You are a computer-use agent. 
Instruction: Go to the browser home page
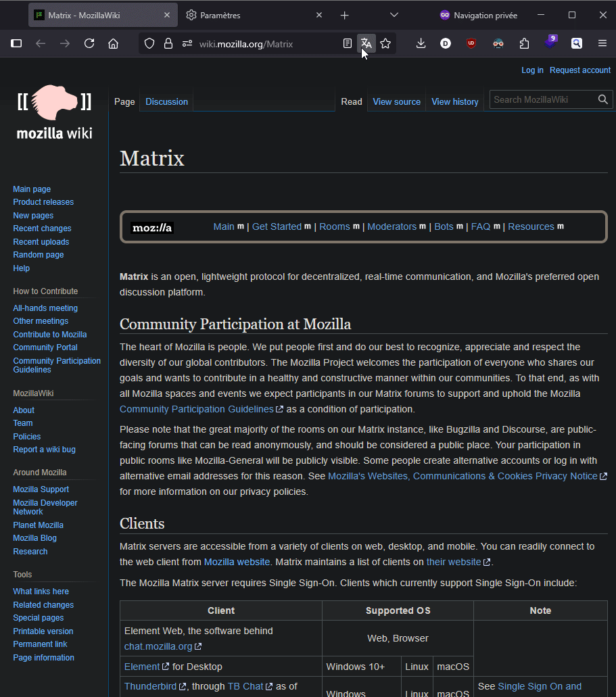tap(114, 44)
